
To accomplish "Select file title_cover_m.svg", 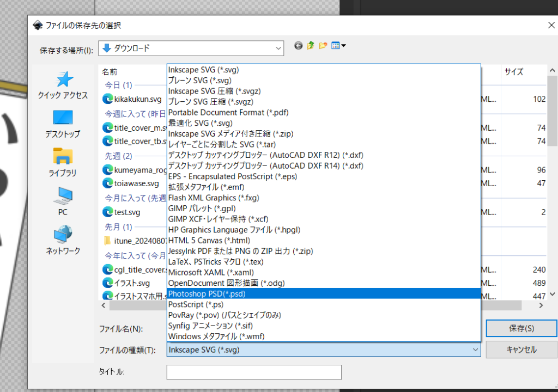I will (135, 128).
